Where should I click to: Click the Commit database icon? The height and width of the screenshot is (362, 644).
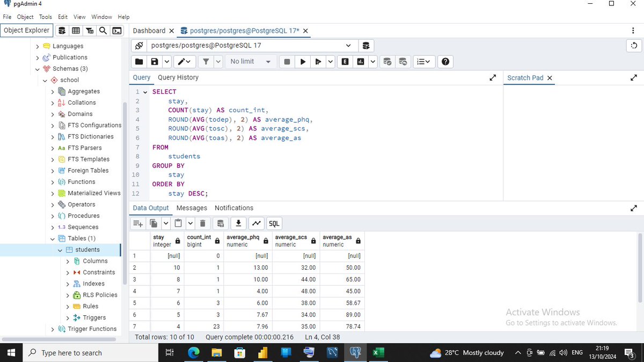387,62
